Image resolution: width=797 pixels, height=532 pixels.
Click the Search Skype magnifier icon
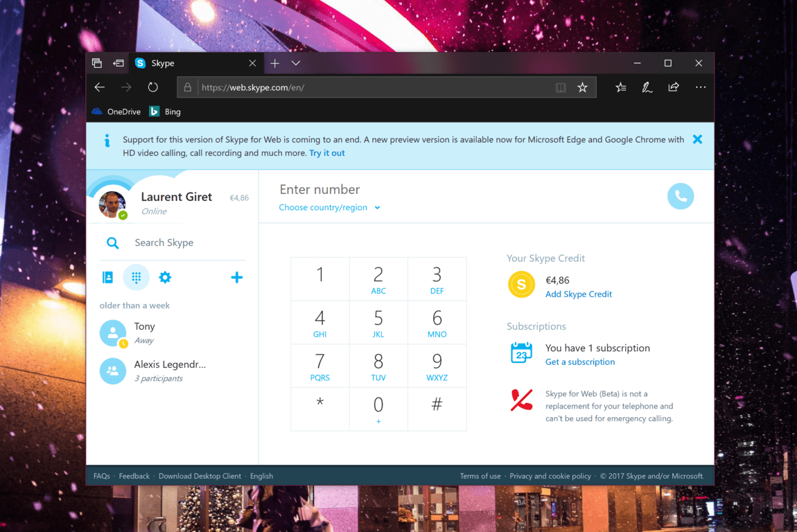point(112,242)
